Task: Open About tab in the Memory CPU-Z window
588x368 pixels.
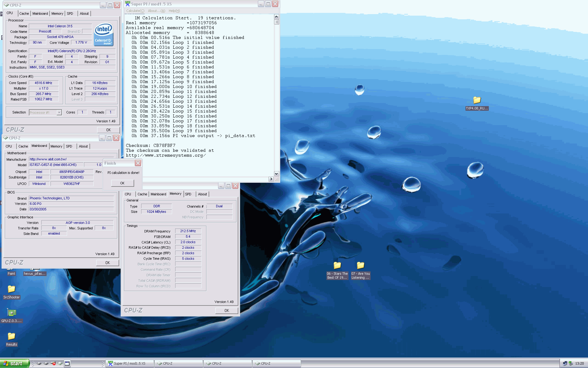Action: (x=202, y=194)
